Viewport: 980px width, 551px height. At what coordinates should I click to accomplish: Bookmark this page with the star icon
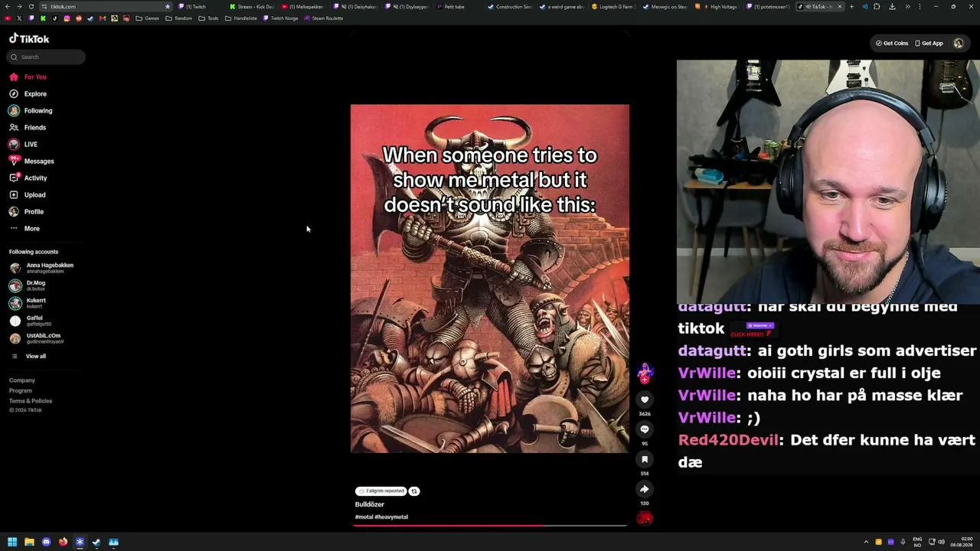168,7
